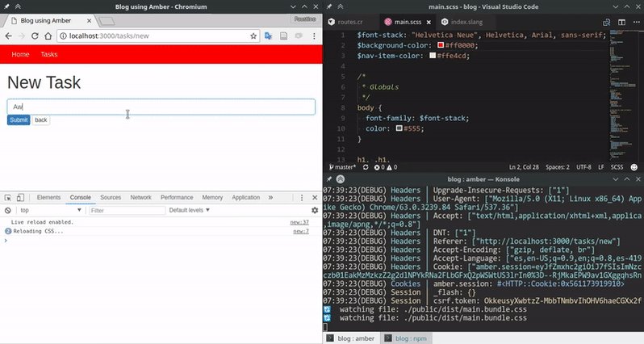Click Ln 2, Col 28 status entry

pos(524,167)
